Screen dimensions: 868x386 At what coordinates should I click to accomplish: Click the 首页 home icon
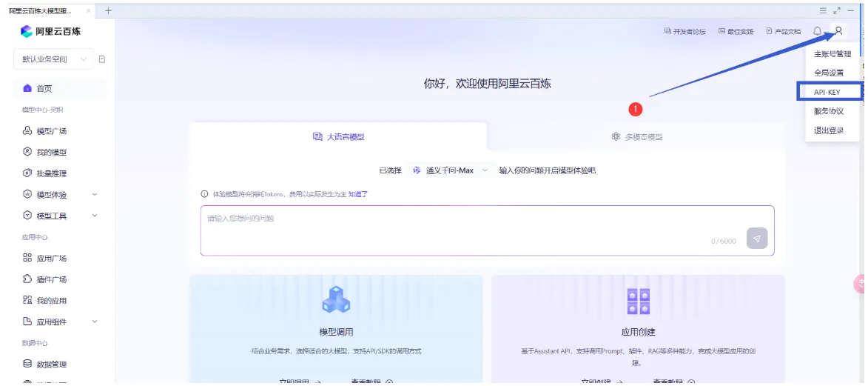pos(27,88)
